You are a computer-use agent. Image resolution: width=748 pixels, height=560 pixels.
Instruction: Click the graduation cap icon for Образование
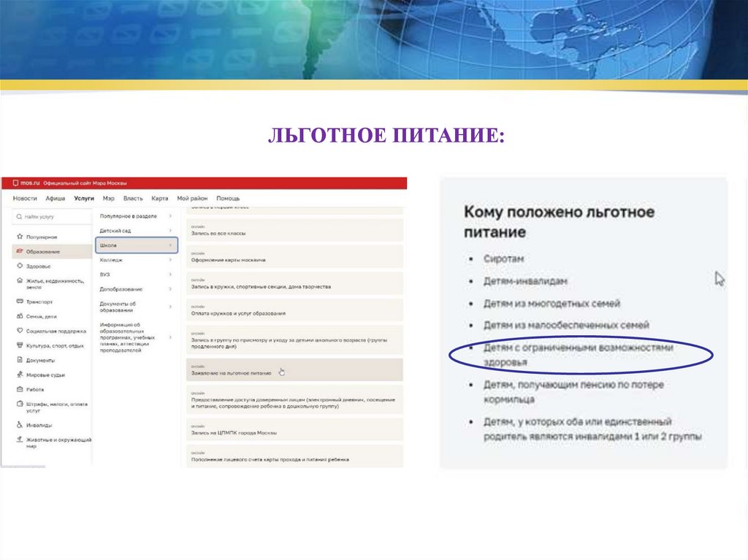pyautogui.click(x=20, y=251)
